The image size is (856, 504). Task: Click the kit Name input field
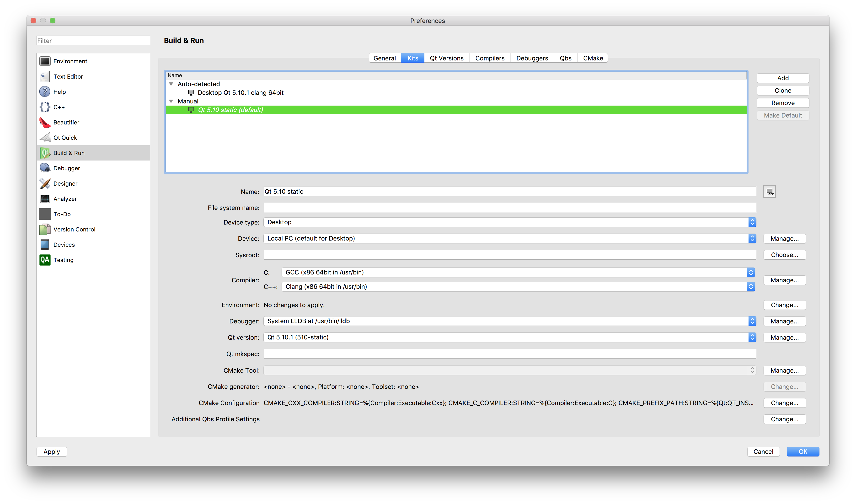click(510, 192)
